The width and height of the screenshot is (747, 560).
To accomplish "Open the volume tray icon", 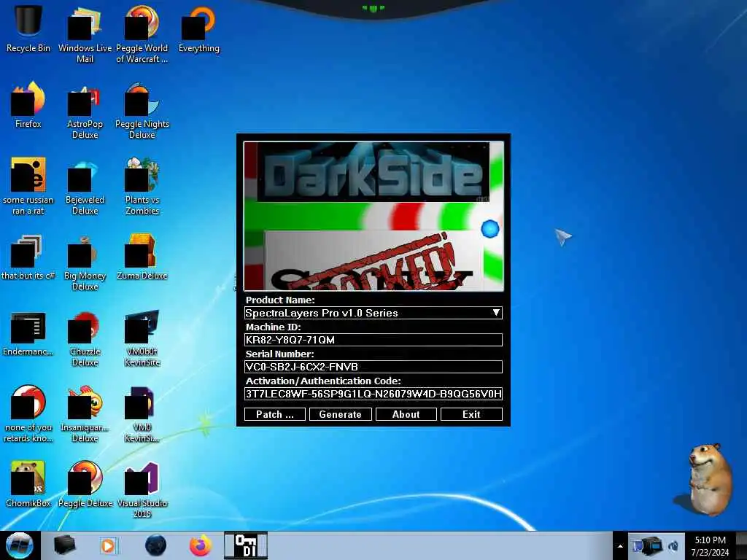I will (x=673, y=545).
